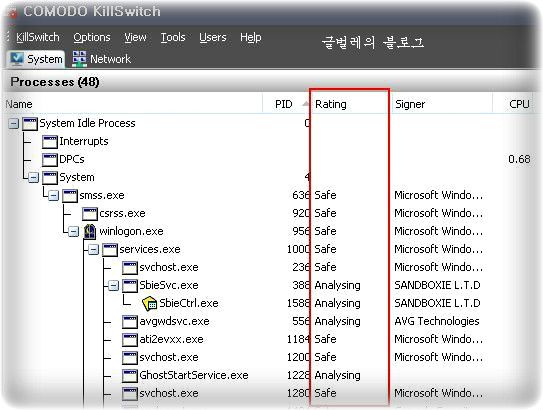Select the SbieSvc.exe process name
The height and width of the screenshot is (410, 543).
pos(169,285)
